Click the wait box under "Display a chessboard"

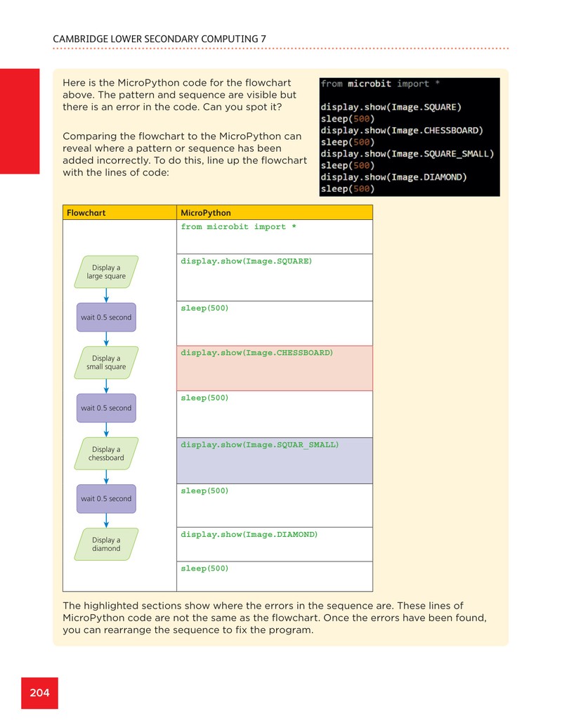point(106,499)
